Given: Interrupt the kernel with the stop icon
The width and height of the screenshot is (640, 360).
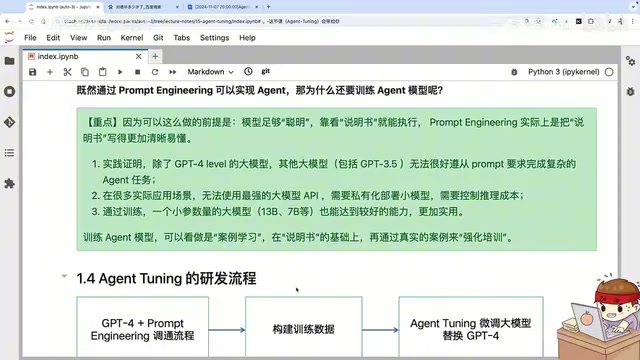Looking at the screenshot, I should (138, 72).
